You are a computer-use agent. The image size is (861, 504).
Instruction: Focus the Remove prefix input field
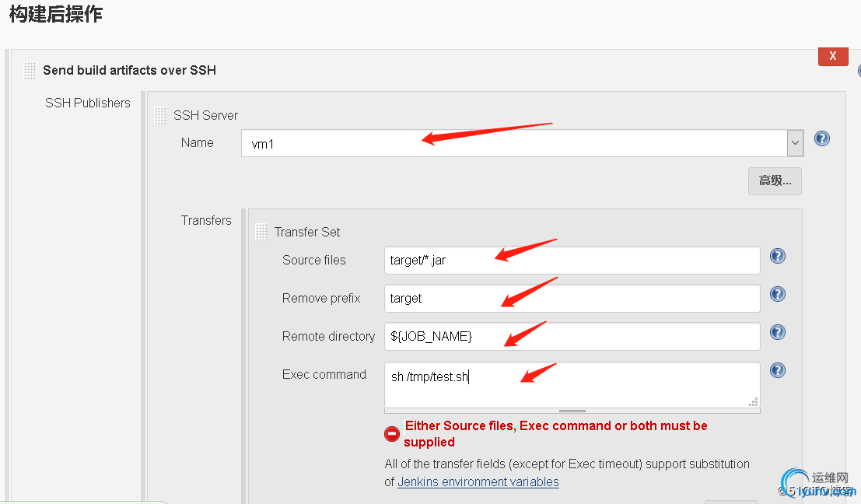click(x=572, y=298)
